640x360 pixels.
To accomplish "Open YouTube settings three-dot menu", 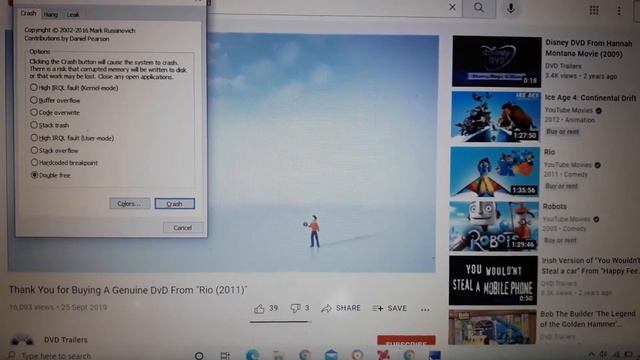I will click(x=619, y=11).
